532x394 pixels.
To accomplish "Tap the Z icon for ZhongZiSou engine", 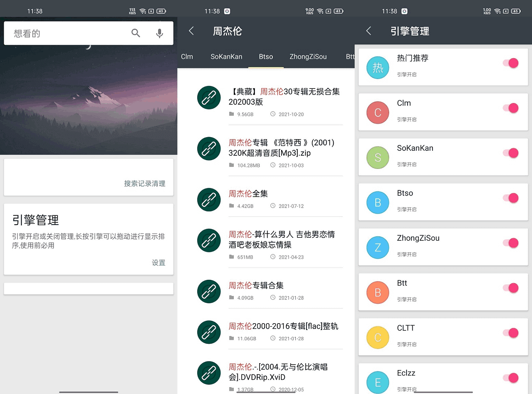I will pyautogui.click(x=377, y=247).
